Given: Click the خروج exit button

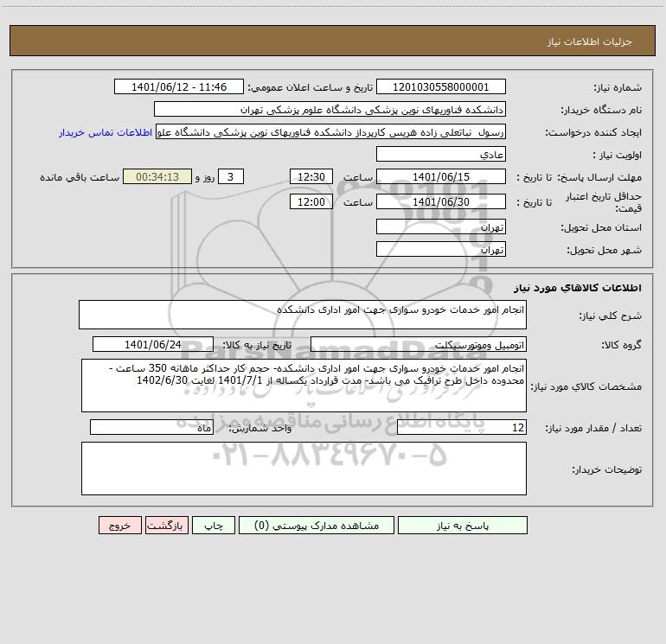Looking at the screenshot, I should pyautogui.click(x=119, y=526).
